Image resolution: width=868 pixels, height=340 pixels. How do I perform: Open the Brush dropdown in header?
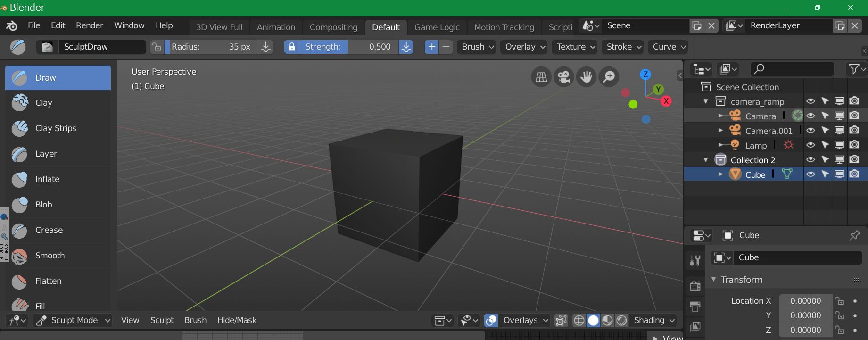click(477, 47)
